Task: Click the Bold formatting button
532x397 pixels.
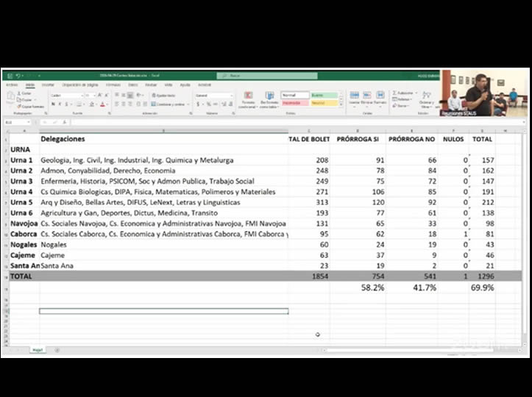Action: click(x=53, y=104)
